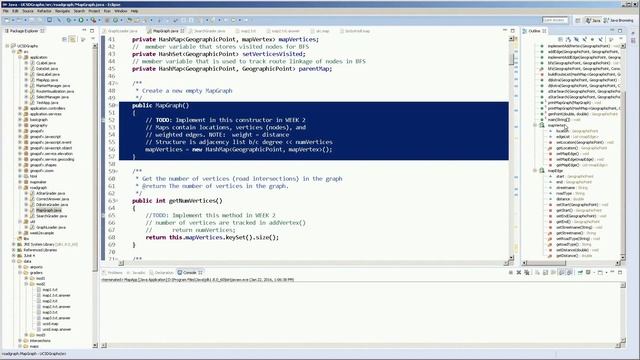Collapse the MapEdge class in Outline
Viewport: 640px width, 360px height.
pyautogui.click(x=535, y=171)
